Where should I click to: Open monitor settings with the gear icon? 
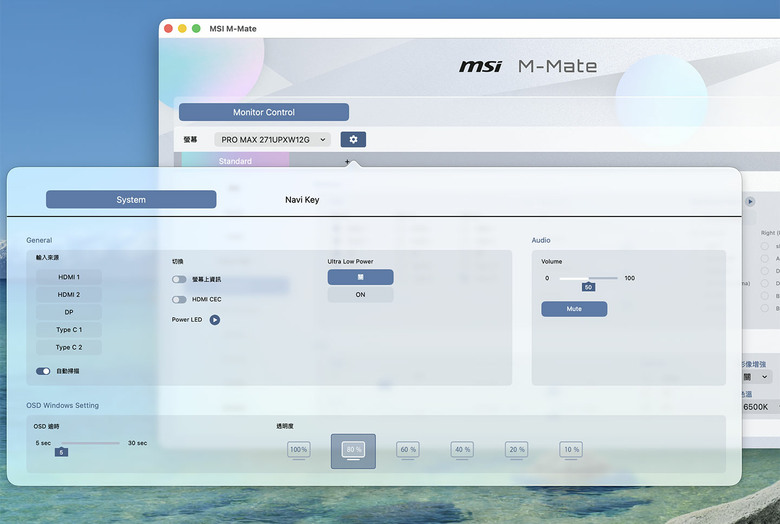coord(353,139)
